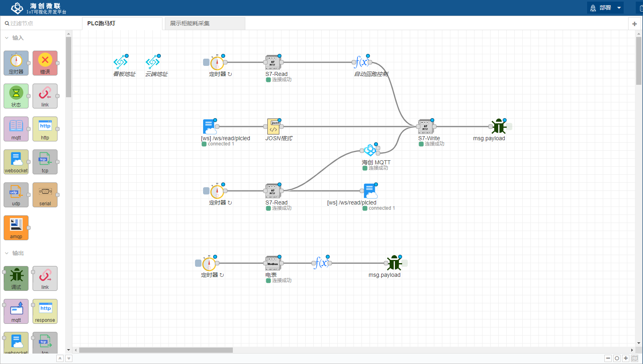This screenshot has height=364, width=643.
Task: Click the JOSN格式 json node
Action: pos(273,127)
